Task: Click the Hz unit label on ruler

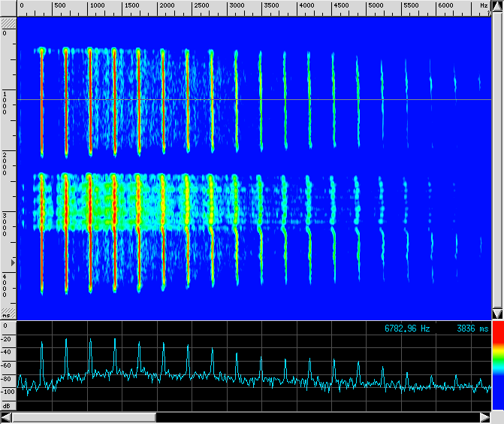Action: pyautogui.click(x=483, y=6)
